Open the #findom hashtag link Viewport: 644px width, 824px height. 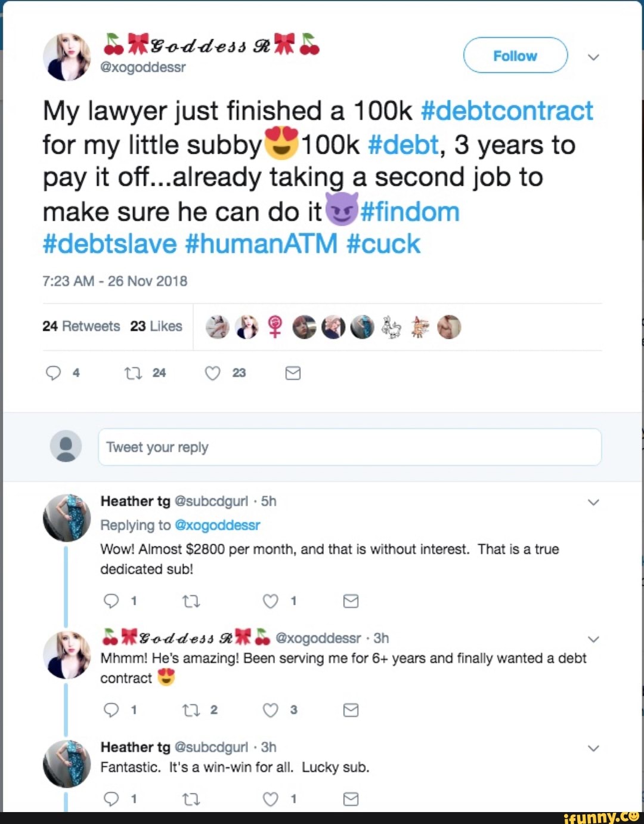tap(410, 212)
